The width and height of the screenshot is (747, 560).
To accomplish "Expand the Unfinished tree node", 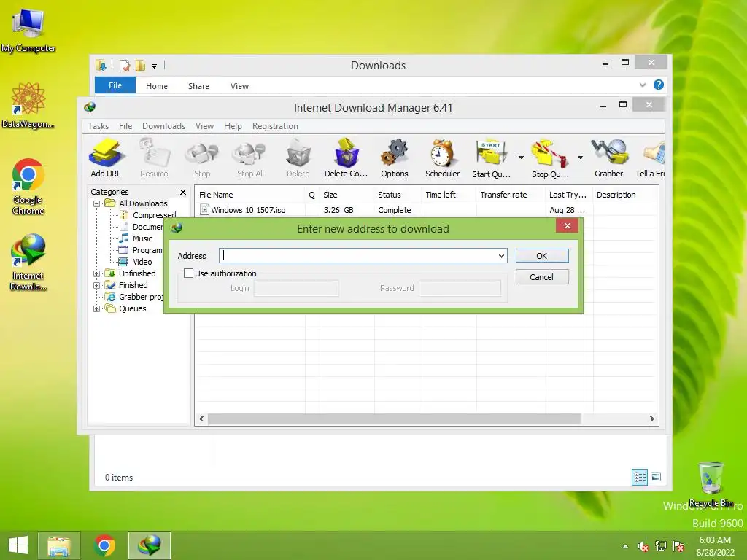I will pyautogui.click(x=97, y=274).
